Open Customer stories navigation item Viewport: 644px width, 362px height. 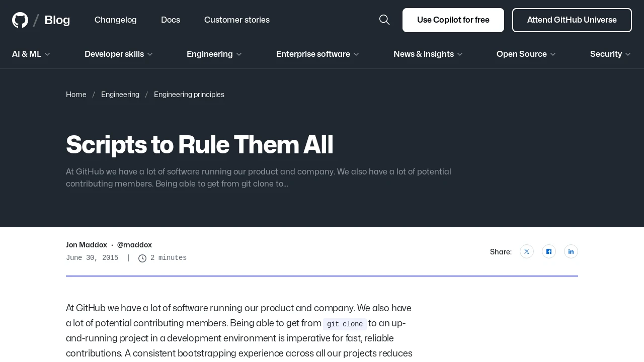(237, 20)
